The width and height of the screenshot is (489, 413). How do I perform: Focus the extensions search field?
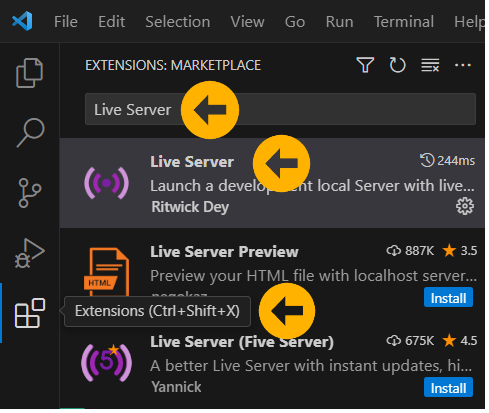pyautogui.click(x=280, y=109)
